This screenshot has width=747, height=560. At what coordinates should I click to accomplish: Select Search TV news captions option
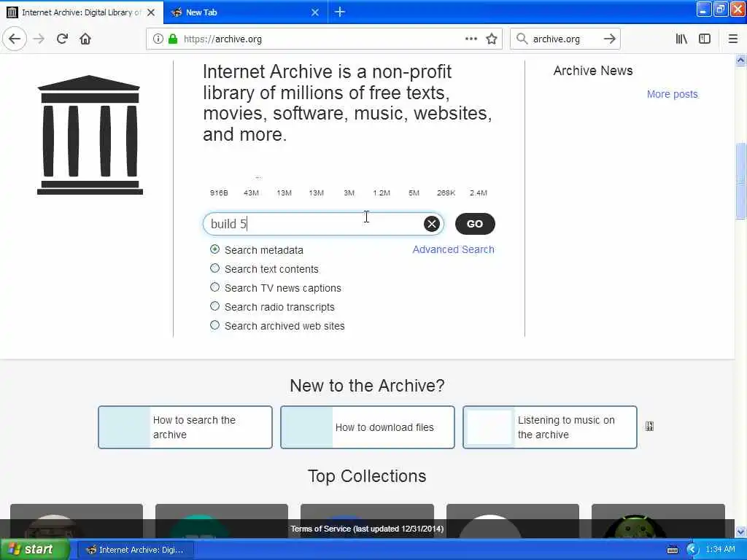point(215,287)
